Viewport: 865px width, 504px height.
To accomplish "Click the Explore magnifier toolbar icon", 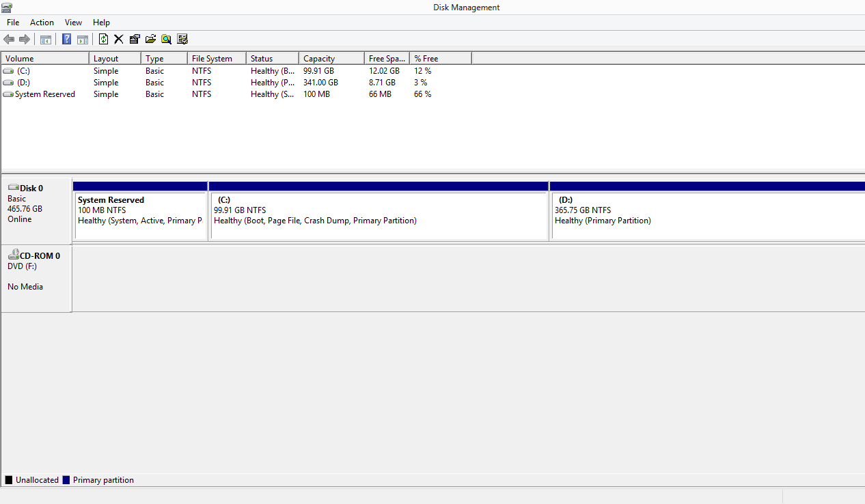I will (x=166, y=39).
